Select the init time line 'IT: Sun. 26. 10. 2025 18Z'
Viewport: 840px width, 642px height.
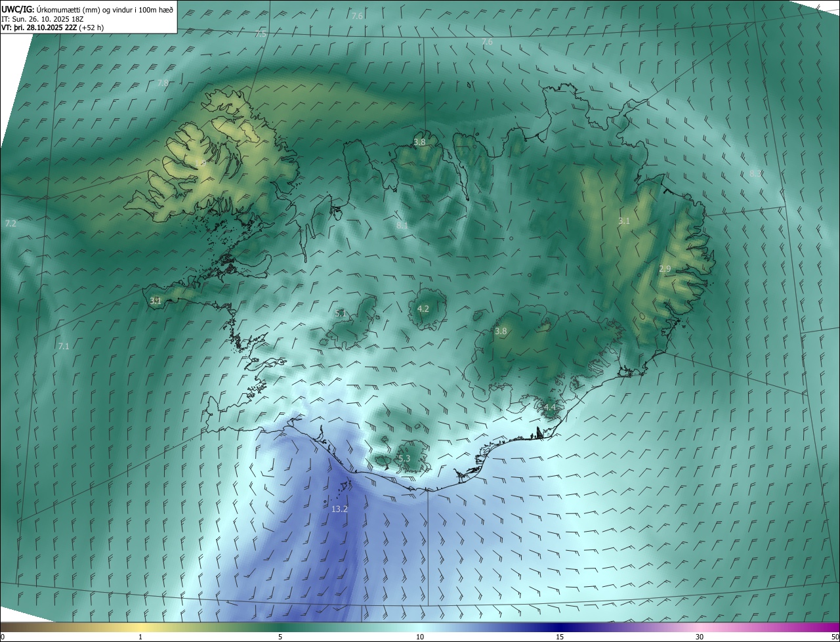coord(43,18)
